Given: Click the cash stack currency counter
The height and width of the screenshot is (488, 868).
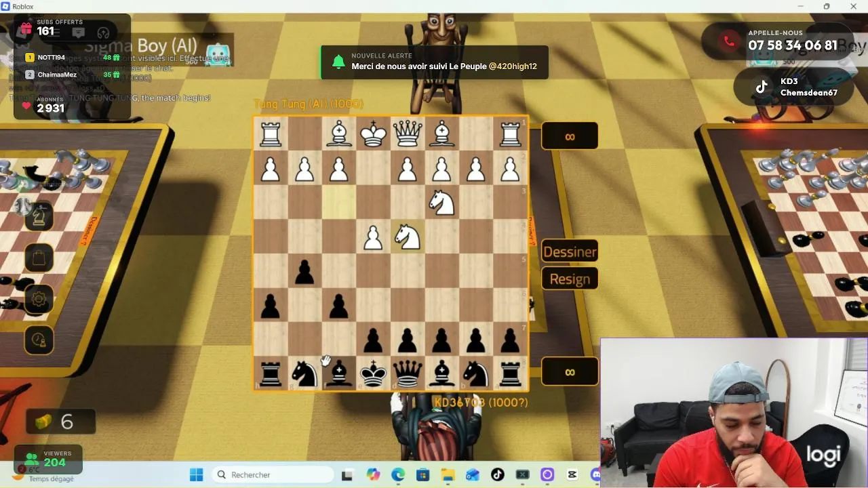Looking at the screenshot, I should pos(61,422).
